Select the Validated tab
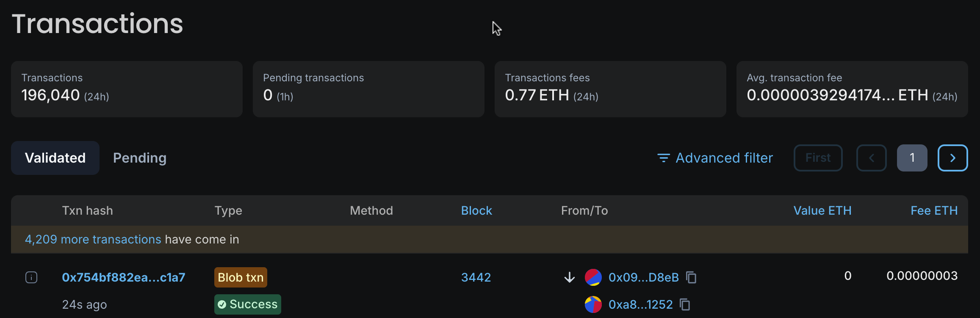Screen dimensions: 980x318 55,158
